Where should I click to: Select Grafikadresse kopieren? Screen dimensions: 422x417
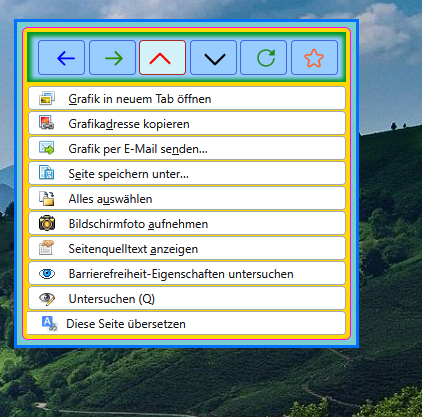click(187, 123)
